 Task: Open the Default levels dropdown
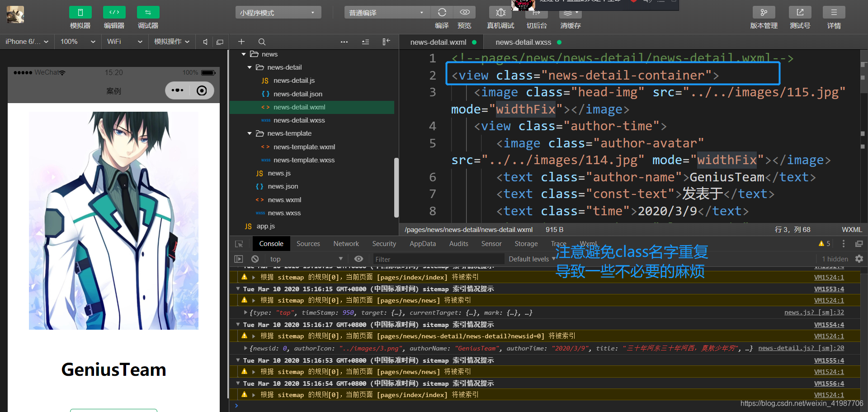532,259
